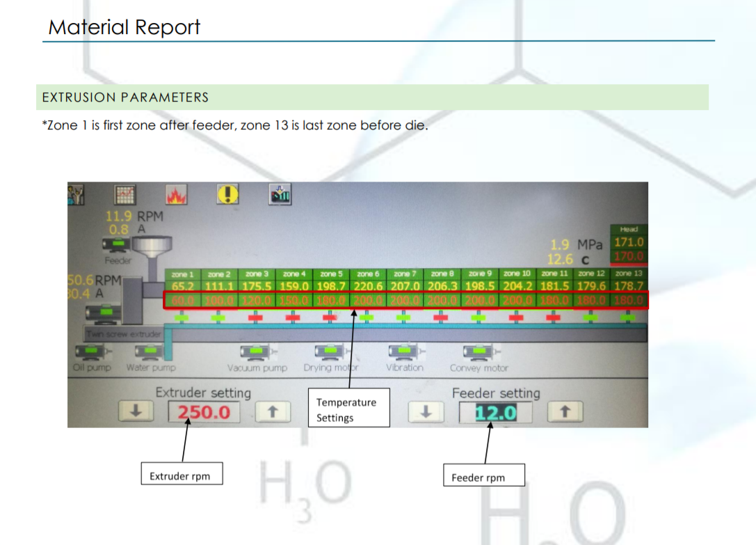Viewport: 756px width, 545px height.
Task: Toggle the Convey motor
Action: pyautogui.click(x=478, y=354)
